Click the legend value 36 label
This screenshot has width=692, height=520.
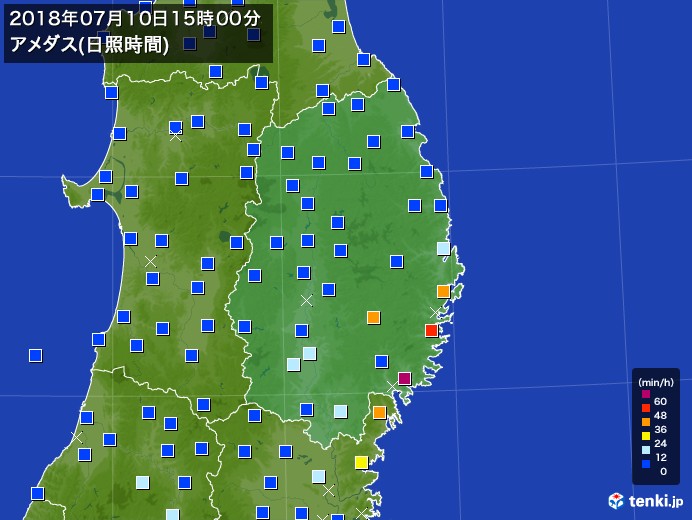[660, 429]
